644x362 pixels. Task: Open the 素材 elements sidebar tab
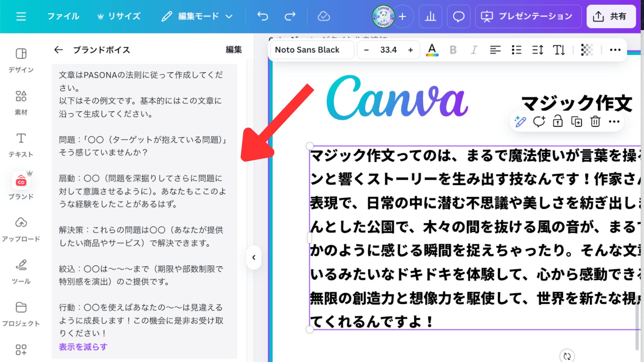tap(21, 103)
